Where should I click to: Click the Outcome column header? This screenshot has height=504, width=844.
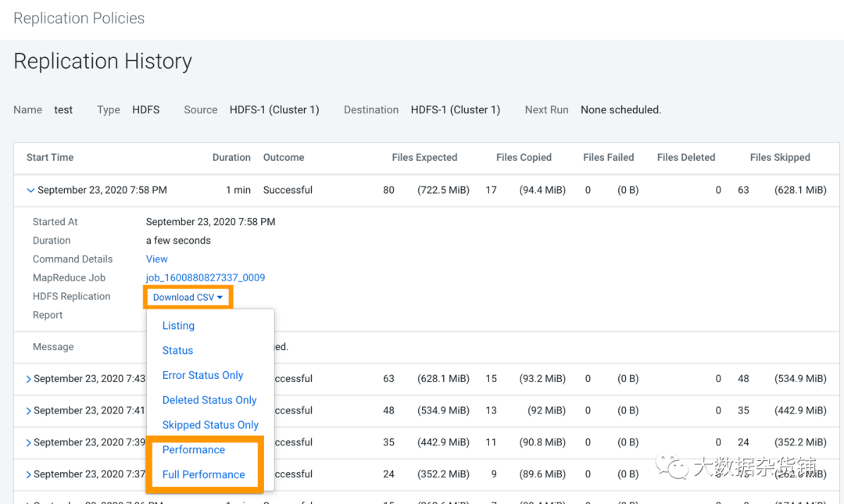tap(284, 157)
